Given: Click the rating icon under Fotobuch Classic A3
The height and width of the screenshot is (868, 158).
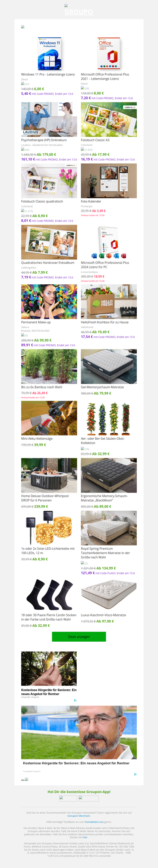Looking at the screenshot, I should coord(83,149).
